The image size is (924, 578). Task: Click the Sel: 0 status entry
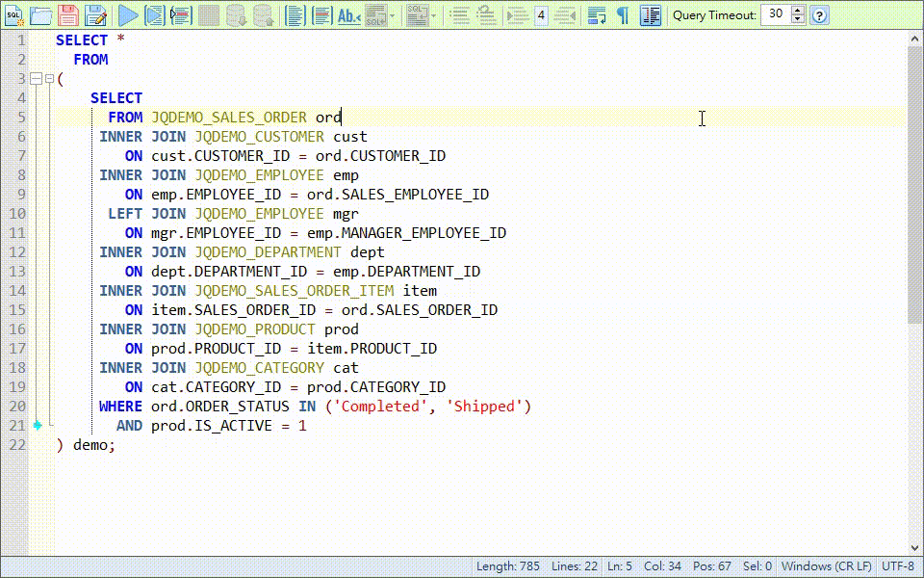pos(757,566)
